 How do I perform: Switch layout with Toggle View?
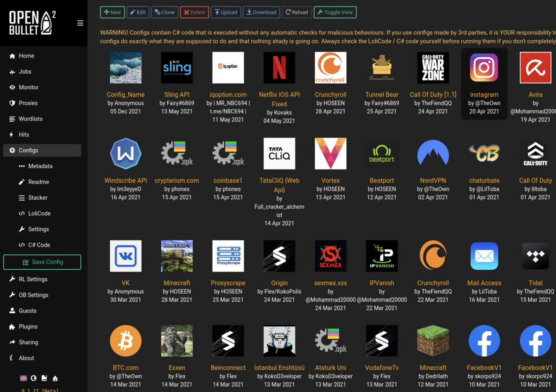pyautogui.click(x=335, y=12)
